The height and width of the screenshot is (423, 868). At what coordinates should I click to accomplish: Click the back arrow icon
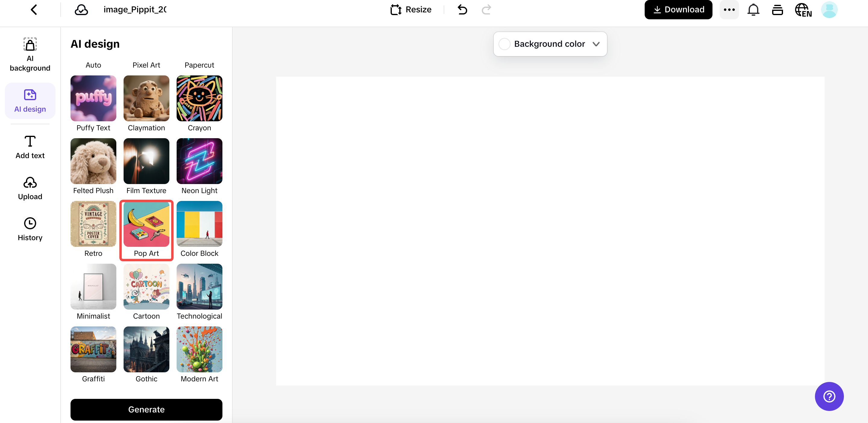coord(34,9)
